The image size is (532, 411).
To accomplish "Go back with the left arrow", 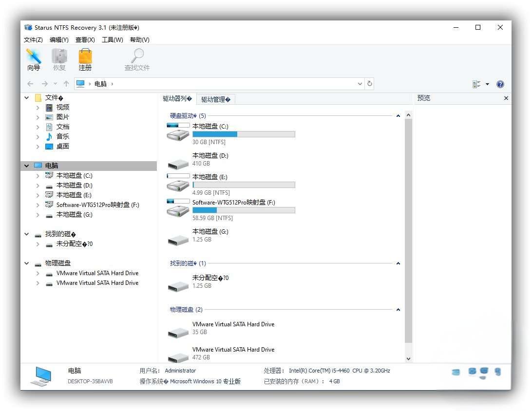I will tap(30, 84).
